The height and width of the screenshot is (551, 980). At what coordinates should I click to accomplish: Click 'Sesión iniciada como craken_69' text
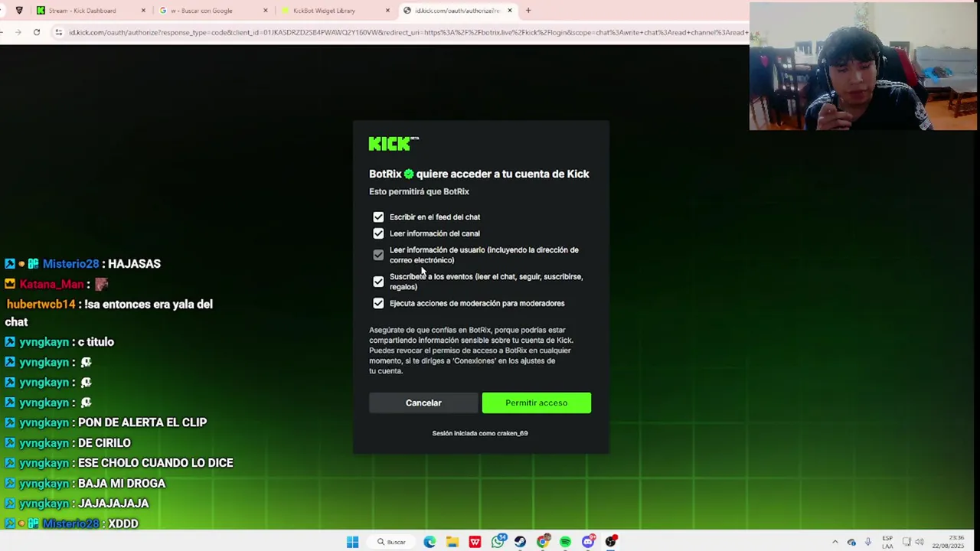(x=480, y=433)
